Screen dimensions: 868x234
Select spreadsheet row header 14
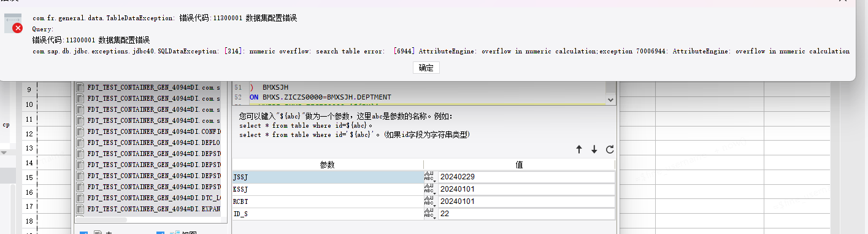[29, 163]
